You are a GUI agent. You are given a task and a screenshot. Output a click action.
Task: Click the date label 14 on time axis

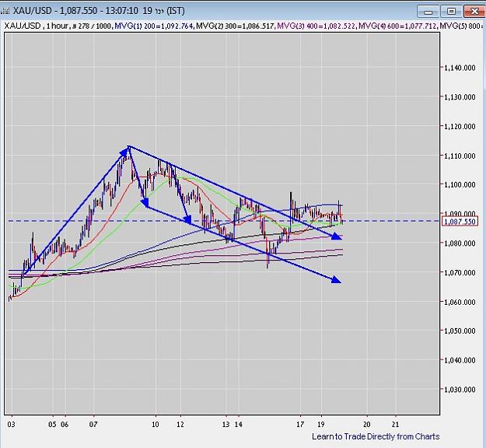click(x=239, y=424)
